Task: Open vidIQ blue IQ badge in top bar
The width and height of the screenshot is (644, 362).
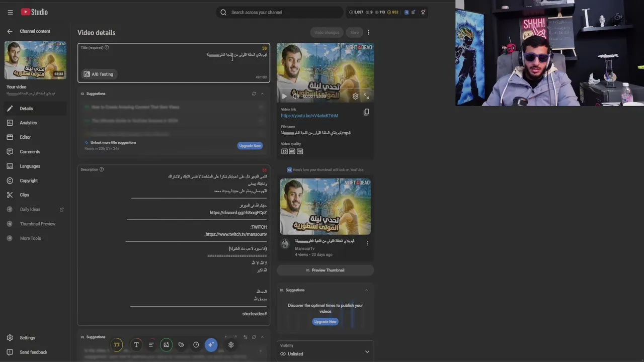Action: 407,12
